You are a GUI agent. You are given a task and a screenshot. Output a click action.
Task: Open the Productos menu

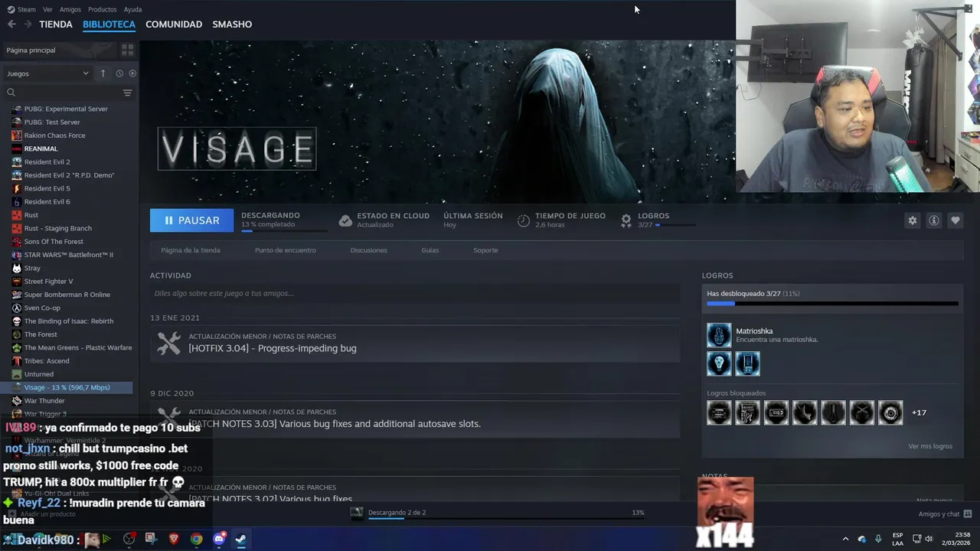coord(102,9)
